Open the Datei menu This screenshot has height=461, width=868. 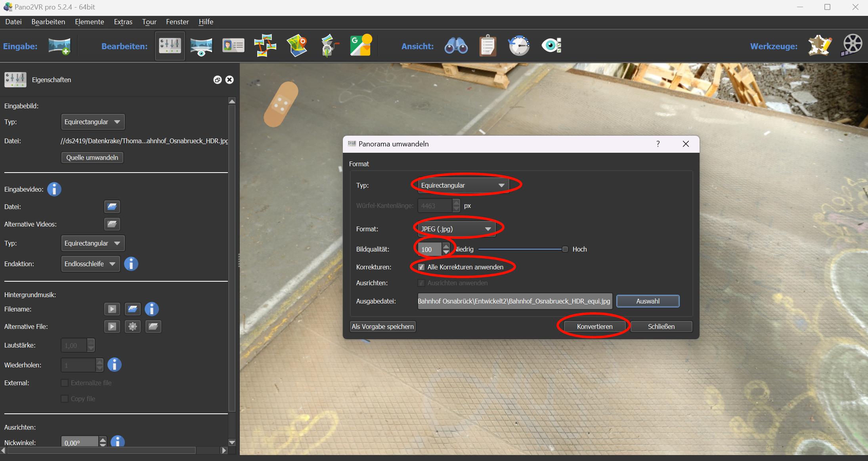[13, 22]
